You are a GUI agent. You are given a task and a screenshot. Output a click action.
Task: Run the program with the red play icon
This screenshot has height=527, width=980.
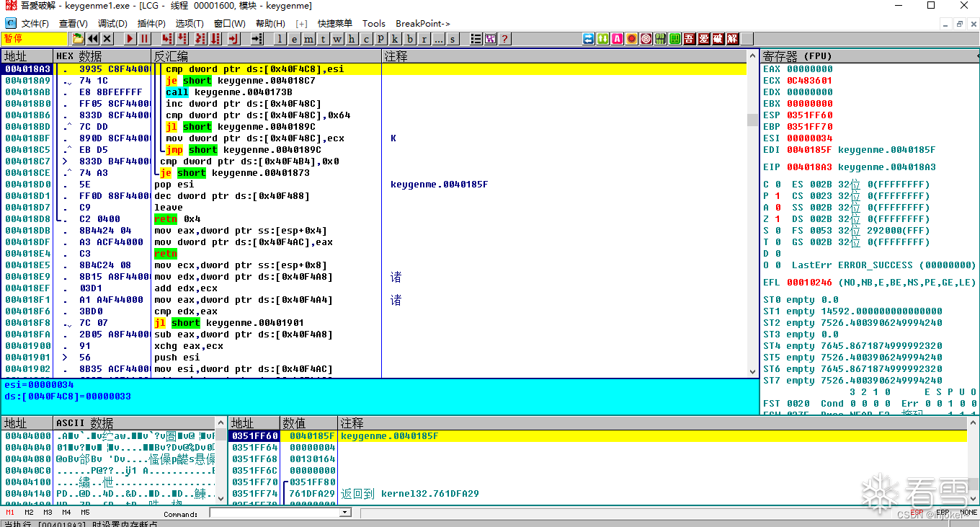(x=130, y=39)
